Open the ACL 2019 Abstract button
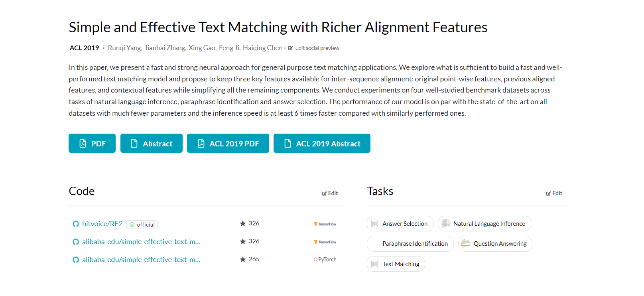This screenshot has height=296, width=644. coord(322,144)
